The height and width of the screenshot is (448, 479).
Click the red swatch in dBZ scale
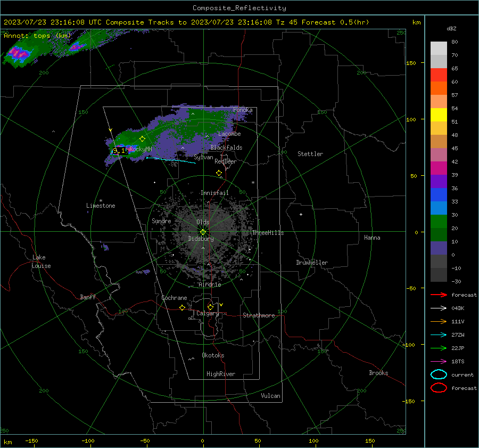pyautogui.click(x=439, y=75)
